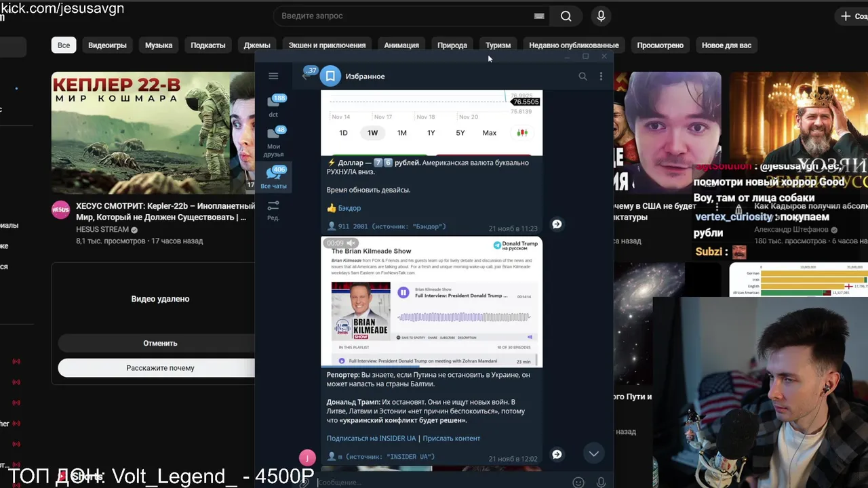Open the three-dot chat menu
868x488 pixels.
pyautogui.click(x=601, y=77)
